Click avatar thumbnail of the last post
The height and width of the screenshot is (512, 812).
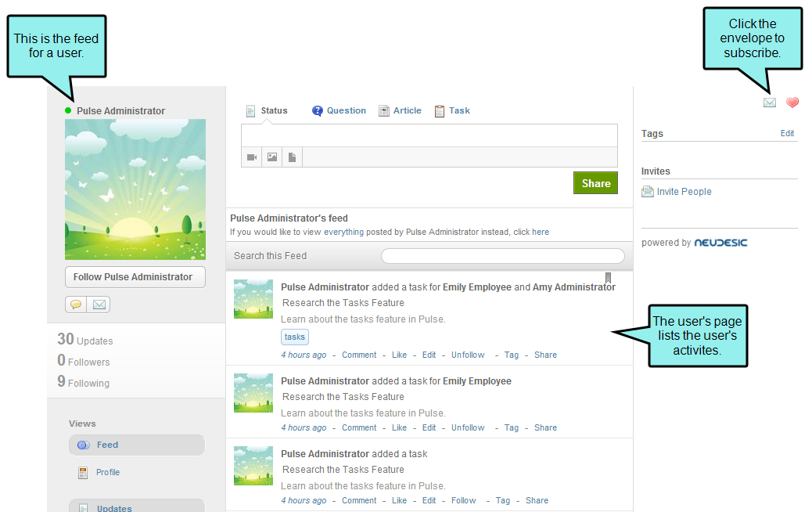pos(253,466)
